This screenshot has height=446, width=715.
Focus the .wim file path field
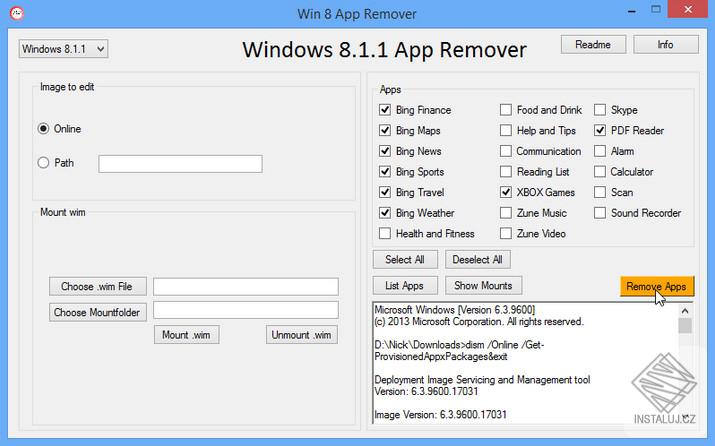click(246, 287)
